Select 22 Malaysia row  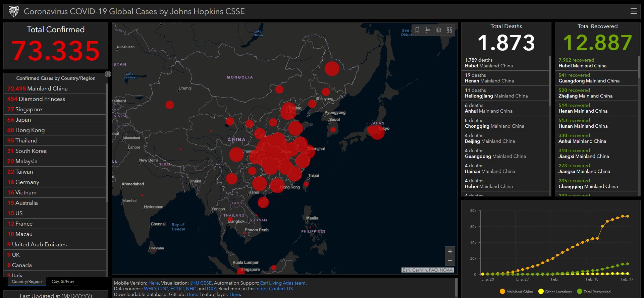(55, 161)
